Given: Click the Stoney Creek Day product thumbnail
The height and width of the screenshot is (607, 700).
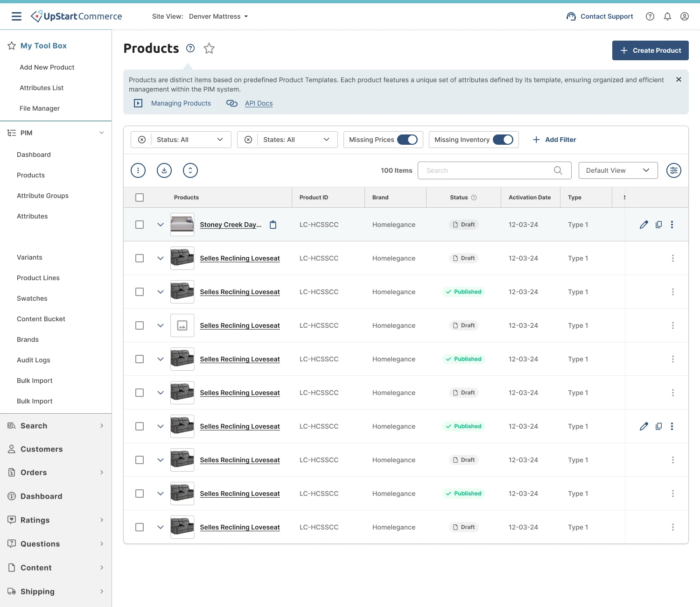Looking at the screenshot, I should [182, 225].
